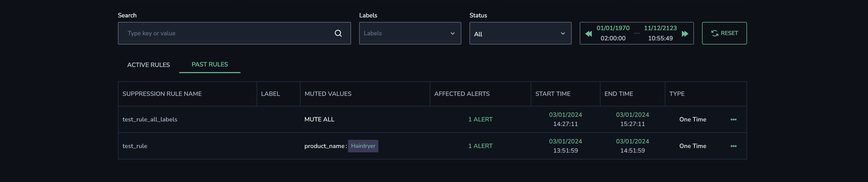Open options menu for test_rule_all_labels row
Viewport: 868px width, 182px height.
[x=733, y=120]
